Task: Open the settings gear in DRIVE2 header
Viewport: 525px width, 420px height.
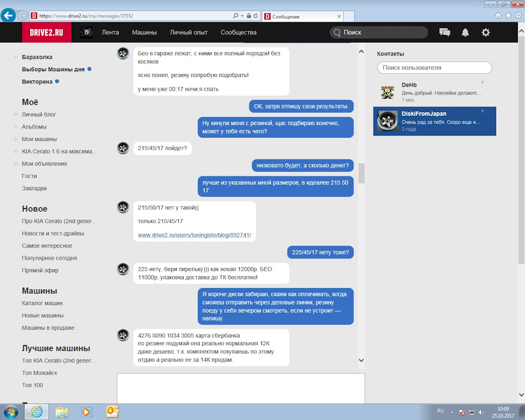Action: point(486,32)
